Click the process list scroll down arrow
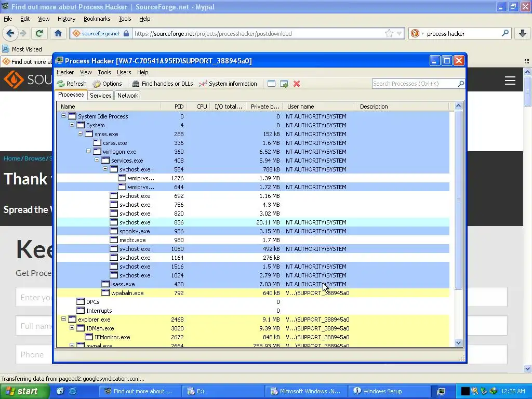 [x=458, y=343]
